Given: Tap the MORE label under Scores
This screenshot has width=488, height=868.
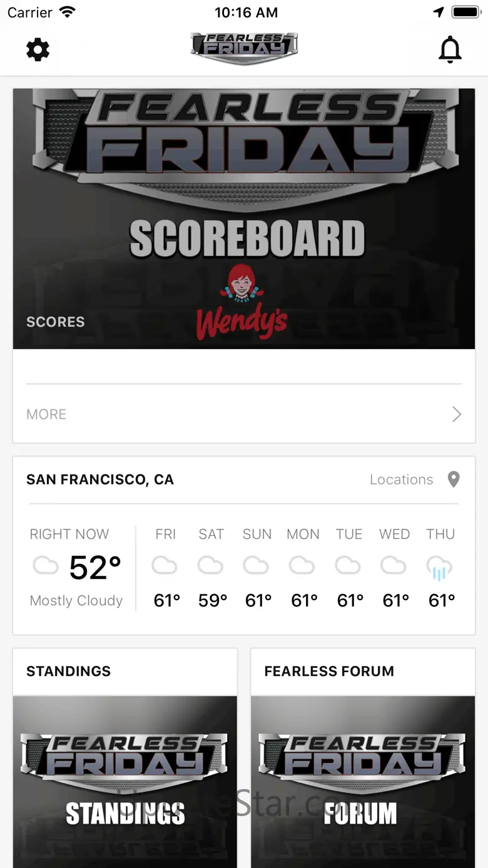Looking at the screenshot, I should click(46, 414).
